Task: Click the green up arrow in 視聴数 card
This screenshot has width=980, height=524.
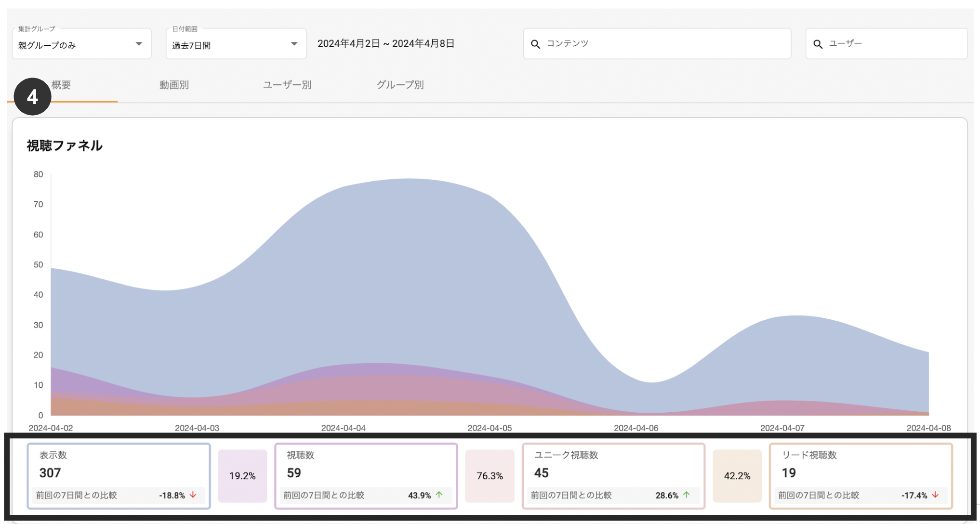Action: [x=439, y=495]
